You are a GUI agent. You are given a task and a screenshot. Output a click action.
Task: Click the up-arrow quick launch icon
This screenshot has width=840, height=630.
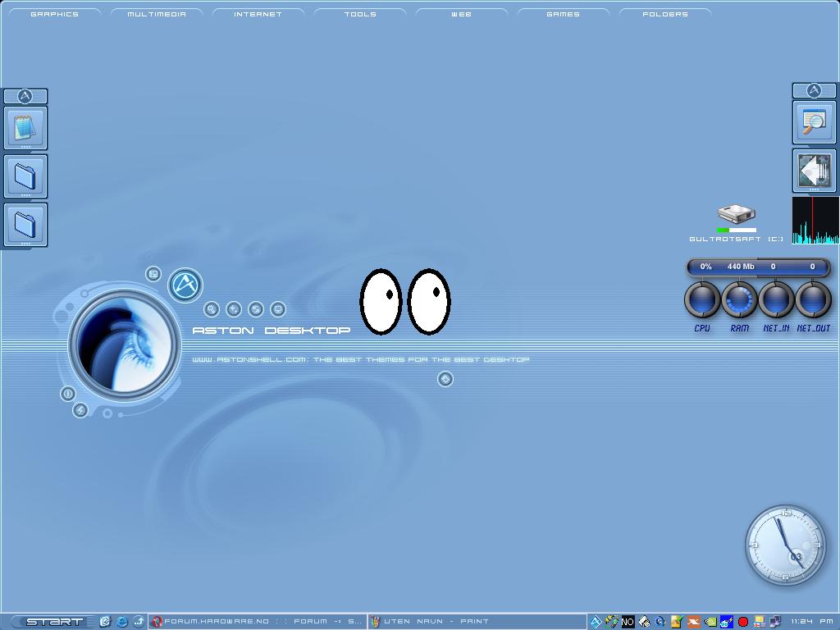click(139, 622)
